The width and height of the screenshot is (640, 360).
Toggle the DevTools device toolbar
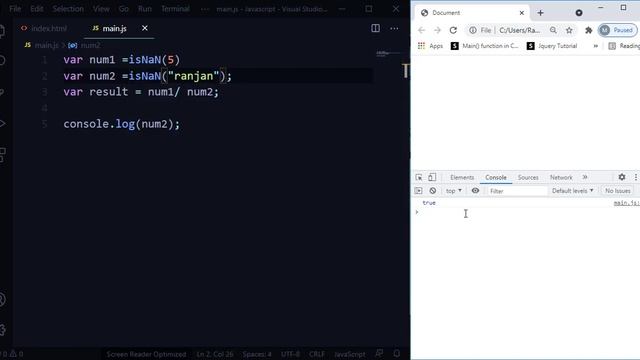(432, 177)
